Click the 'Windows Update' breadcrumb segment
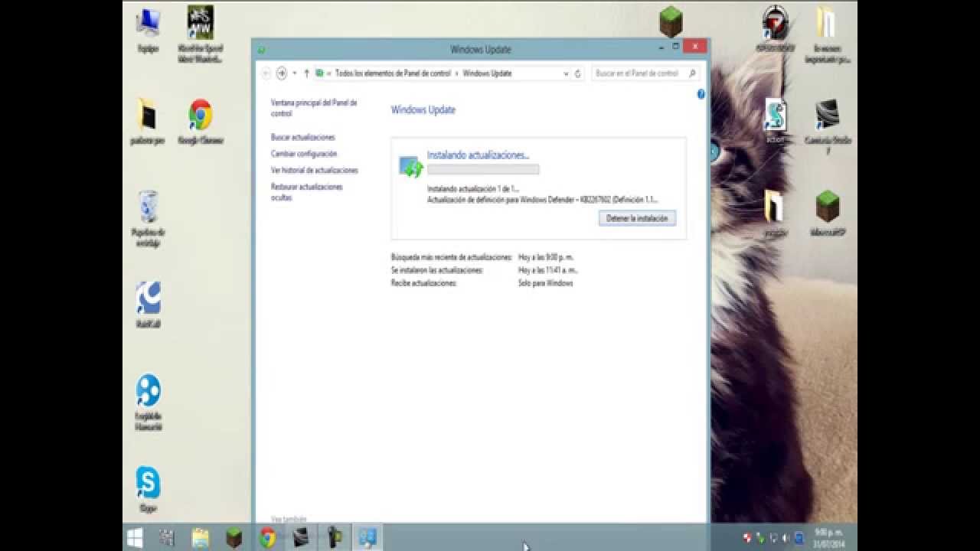 (487, 73)
